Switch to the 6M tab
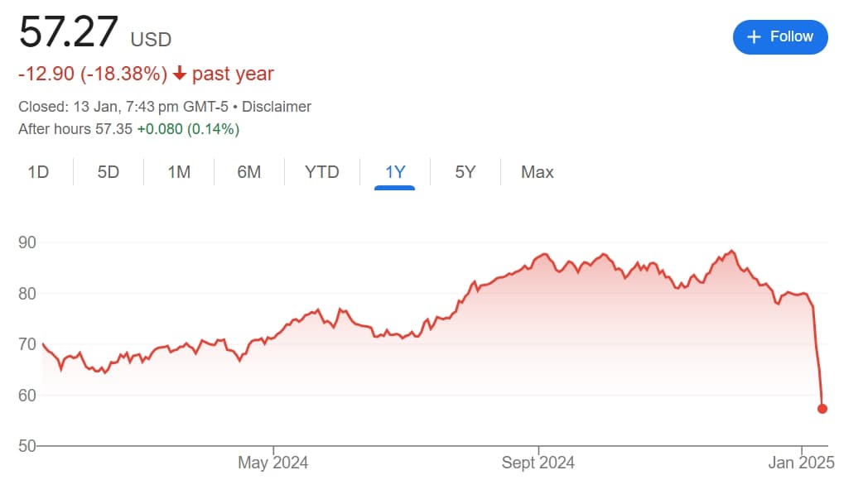The width and height of the screenshot is (868, 499). (248, 172)
